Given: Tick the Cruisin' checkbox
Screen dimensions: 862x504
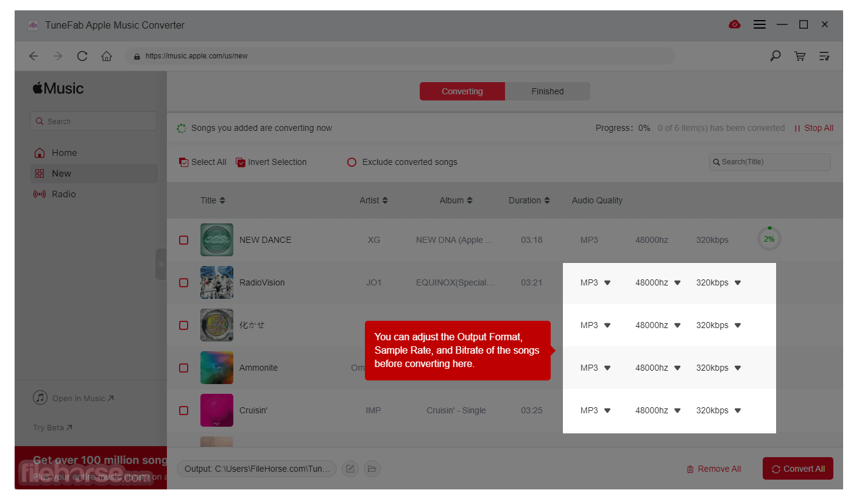Looking at the screenshot, I should [x=183, y=410].
